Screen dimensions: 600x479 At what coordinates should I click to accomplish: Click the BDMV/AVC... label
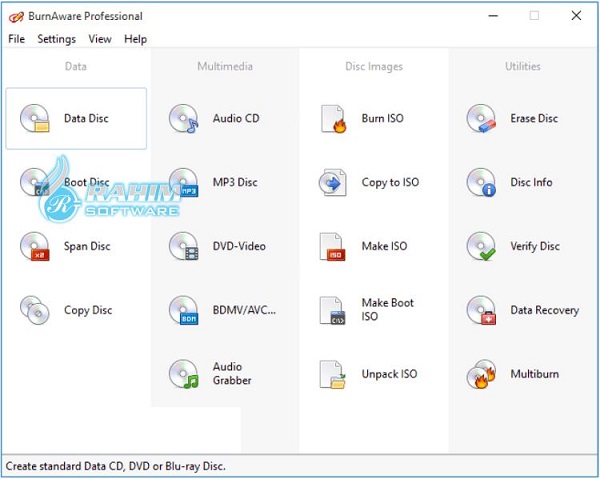tap(244, 310)
